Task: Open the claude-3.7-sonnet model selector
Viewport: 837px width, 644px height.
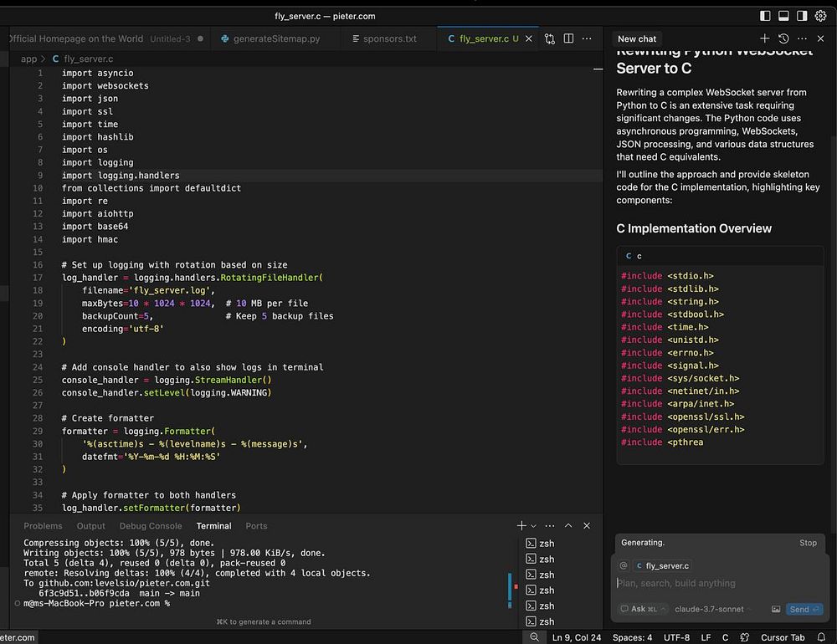Action: pos(711,609)
